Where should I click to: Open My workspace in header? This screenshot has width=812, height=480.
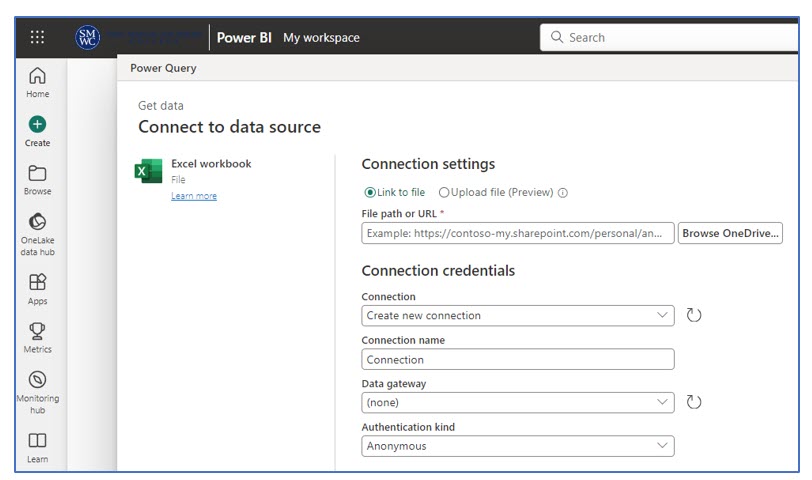click(321, 37)
